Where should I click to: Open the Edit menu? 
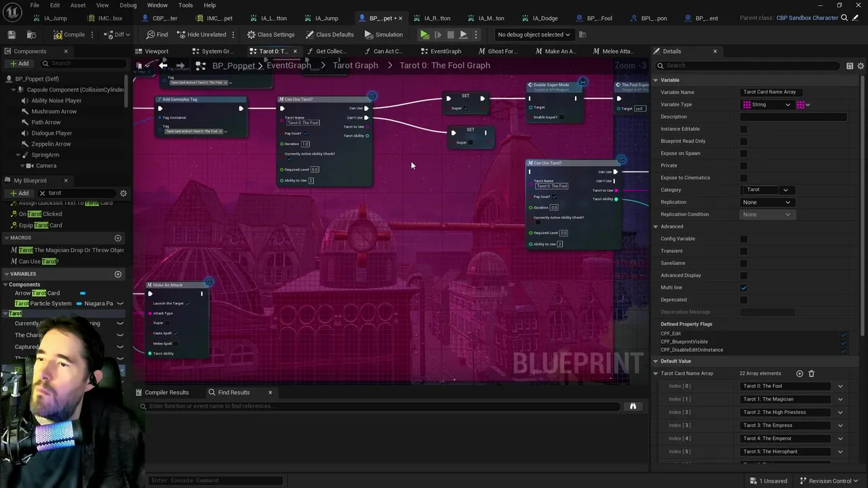pos(55,5)
